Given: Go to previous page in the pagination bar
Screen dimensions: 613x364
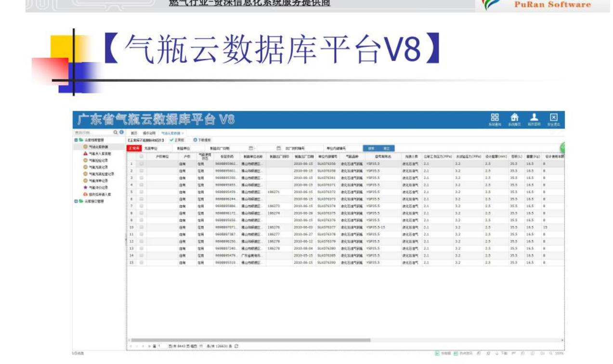Looking at the screenshot, I should click(x=137, y=346).
